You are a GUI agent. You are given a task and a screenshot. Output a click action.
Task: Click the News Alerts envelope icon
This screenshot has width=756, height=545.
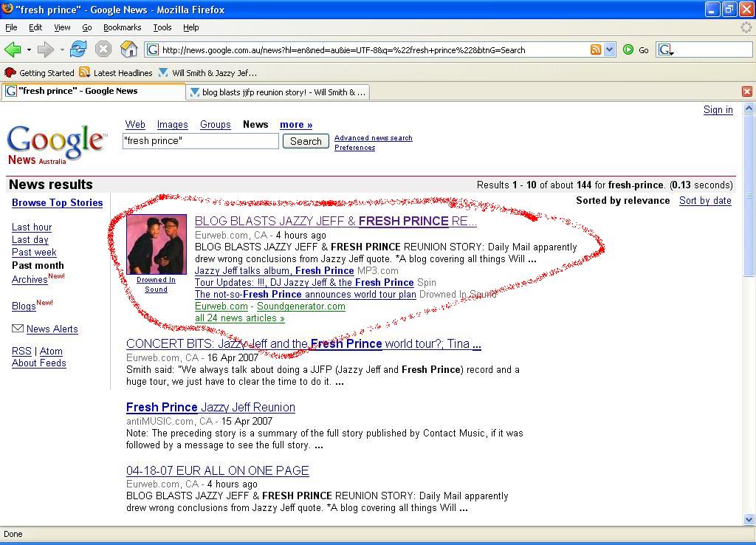coord(18,329)
